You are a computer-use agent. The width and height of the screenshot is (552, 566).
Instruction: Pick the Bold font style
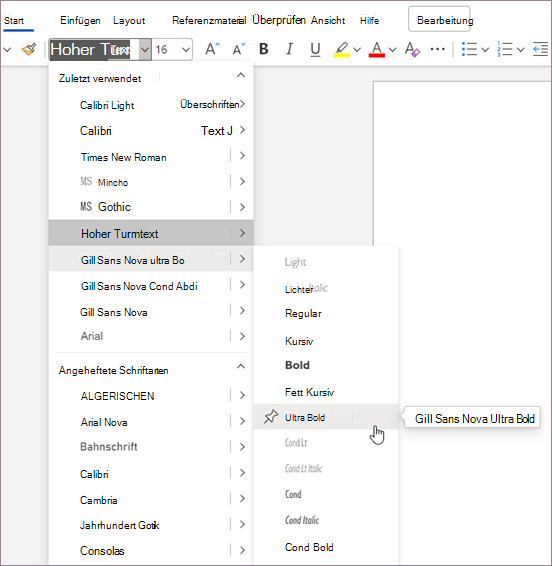pyautogui.click(x=297, y=365)
